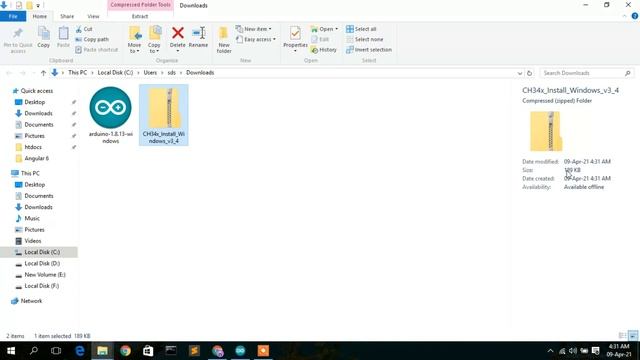The image size is (640, 360).
Task: Click the Properties icon
Action: click(x=295, y=33)
